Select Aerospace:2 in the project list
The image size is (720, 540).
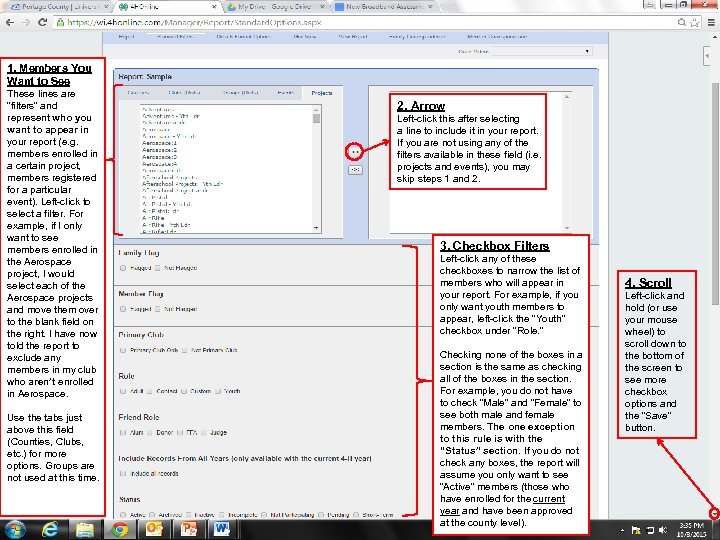tap(159, 150)
